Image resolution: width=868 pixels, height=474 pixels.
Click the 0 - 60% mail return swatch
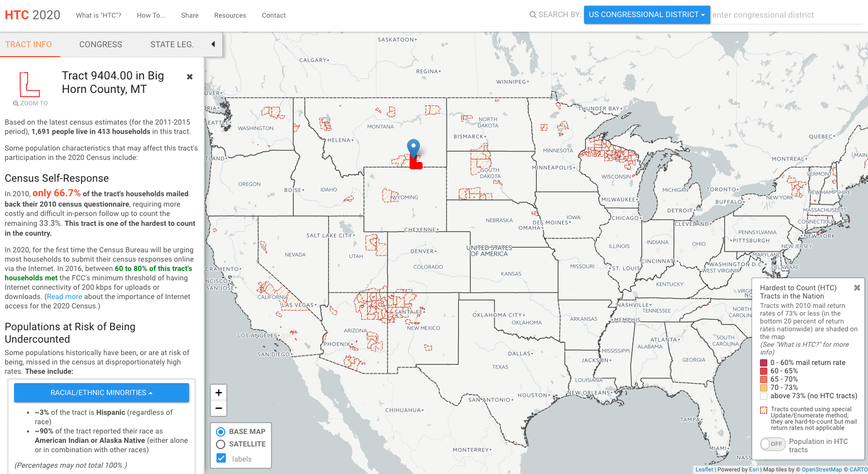764,363
